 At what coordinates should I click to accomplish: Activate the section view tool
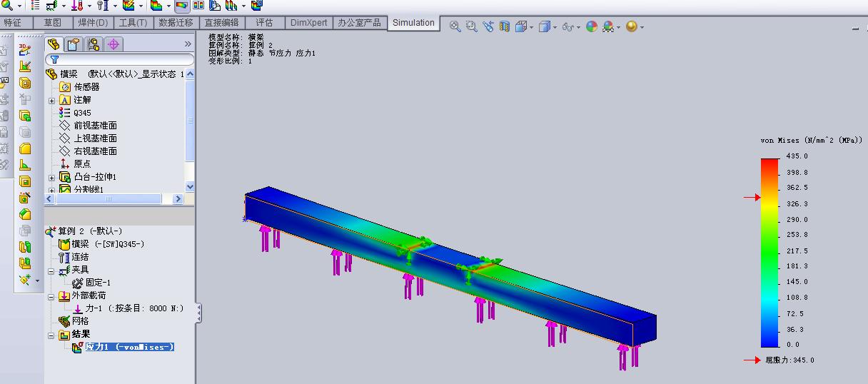(x=505, y=26)
